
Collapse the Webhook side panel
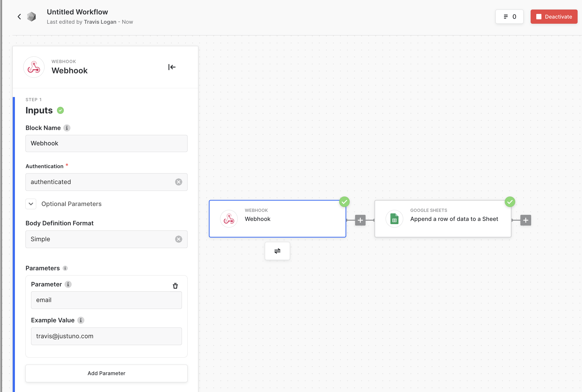[172, 67]
